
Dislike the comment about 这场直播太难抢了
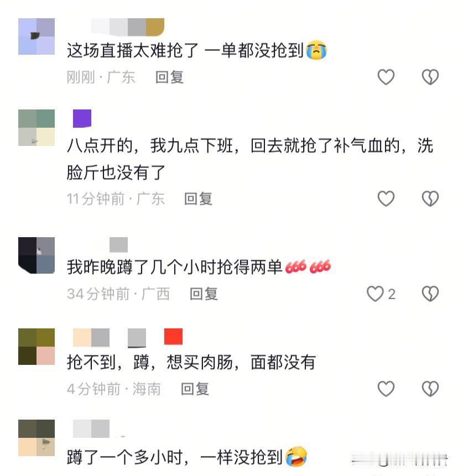coord(430,77)
